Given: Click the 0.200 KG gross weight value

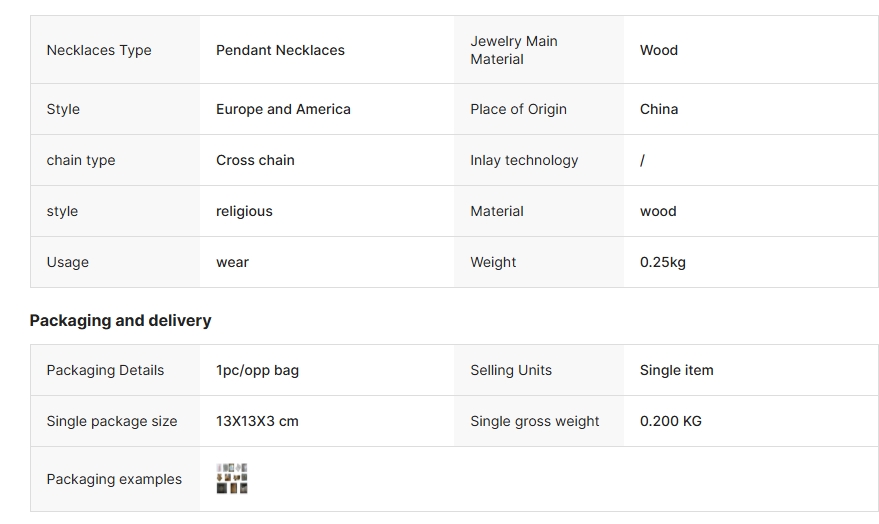Looking at the screenshot, I should [x=670, y=421].
